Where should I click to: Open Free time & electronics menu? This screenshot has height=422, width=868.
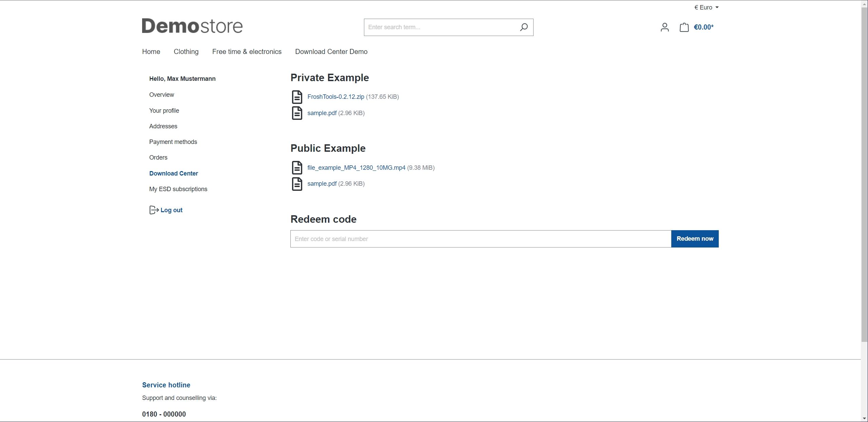247,52
